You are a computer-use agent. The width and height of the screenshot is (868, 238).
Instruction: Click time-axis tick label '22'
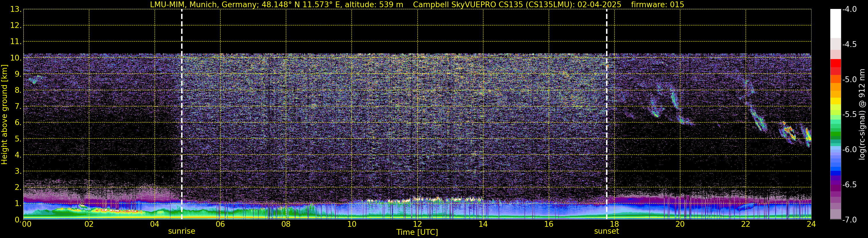point(746,224)
